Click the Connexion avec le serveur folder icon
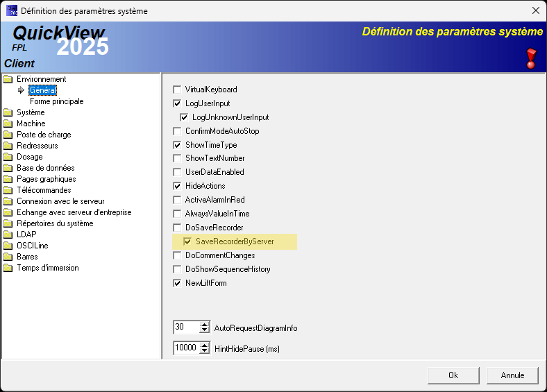This screenshot has width=547, height=392. tap(8, 202)
